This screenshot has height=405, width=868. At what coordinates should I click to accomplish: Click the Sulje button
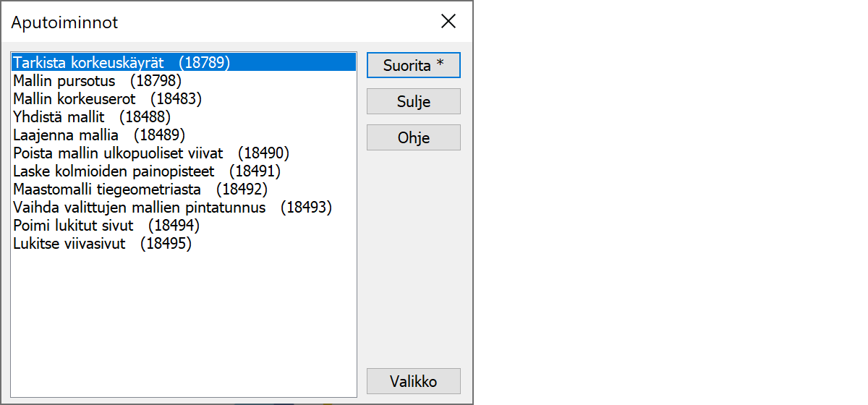[x=413, y=101]
